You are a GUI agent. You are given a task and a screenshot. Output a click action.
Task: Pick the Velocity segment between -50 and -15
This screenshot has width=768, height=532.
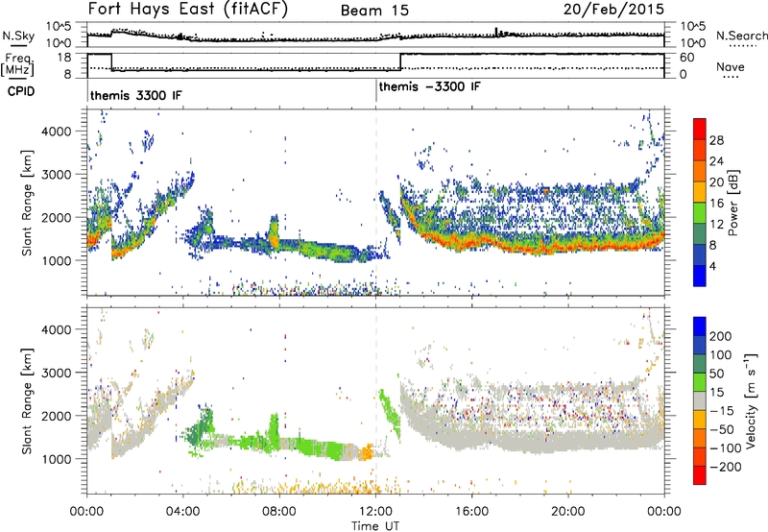700,420
